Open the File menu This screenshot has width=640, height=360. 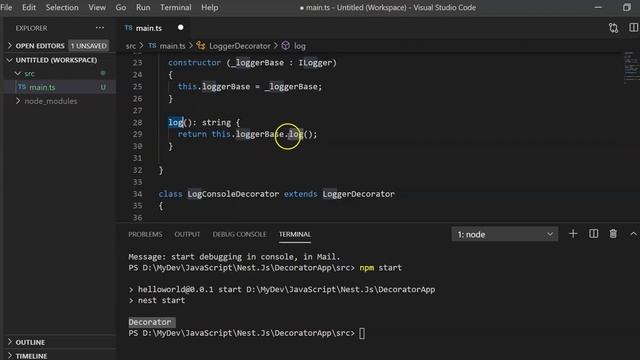pos(6,7)
